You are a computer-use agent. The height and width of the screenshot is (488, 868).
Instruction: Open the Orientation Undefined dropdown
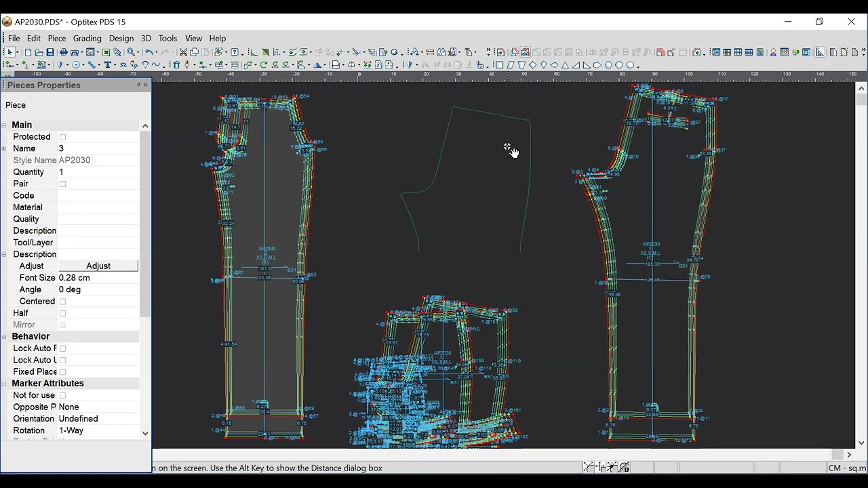click(98, 419)
